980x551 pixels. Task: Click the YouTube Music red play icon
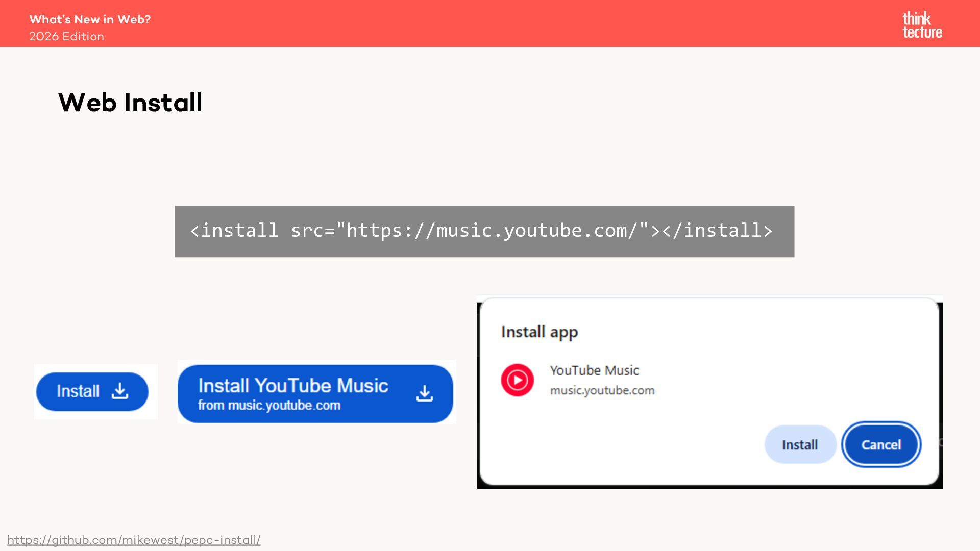(517, 380)
